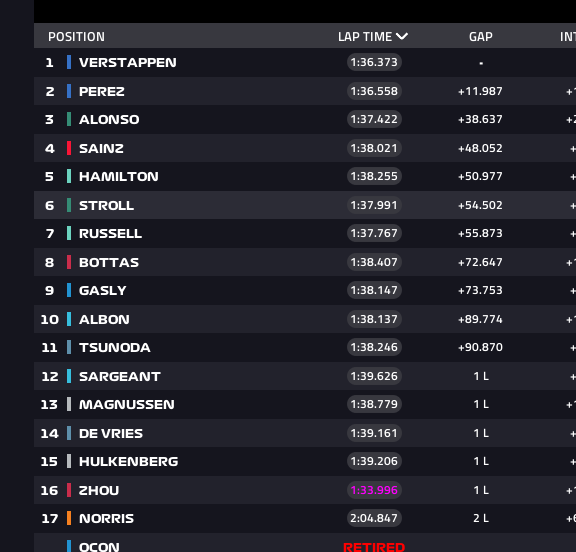Click the POSITION column header
576x552 pixels.
(76, 37)
